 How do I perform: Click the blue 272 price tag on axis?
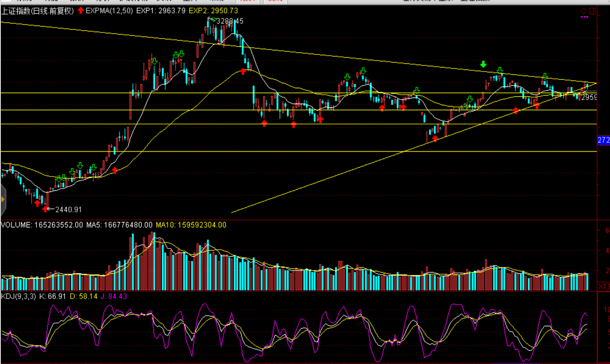coord(603,140)
